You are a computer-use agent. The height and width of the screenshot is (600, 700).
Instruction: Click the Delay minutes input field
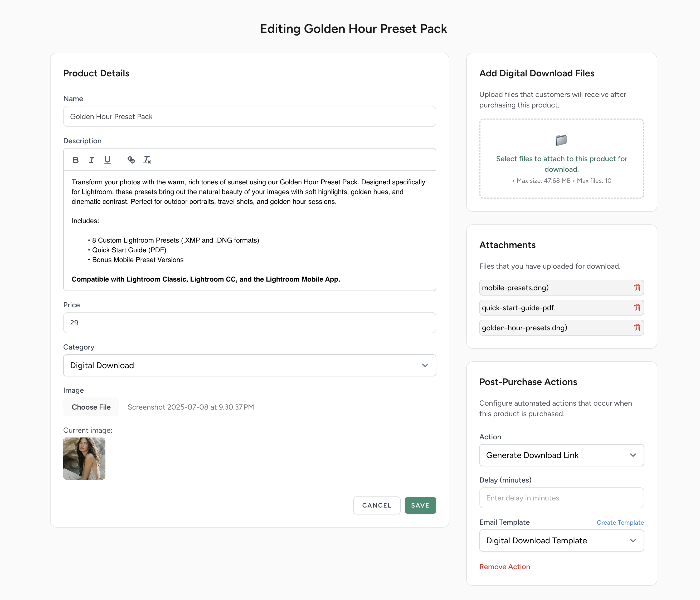561,498
